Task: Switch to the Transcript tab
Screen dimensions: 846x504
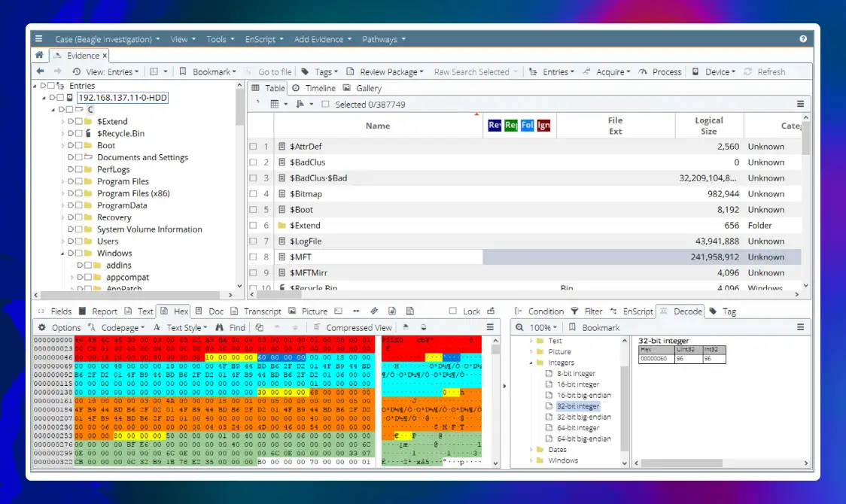Action: pyautogui.click(x=256, y=311)
